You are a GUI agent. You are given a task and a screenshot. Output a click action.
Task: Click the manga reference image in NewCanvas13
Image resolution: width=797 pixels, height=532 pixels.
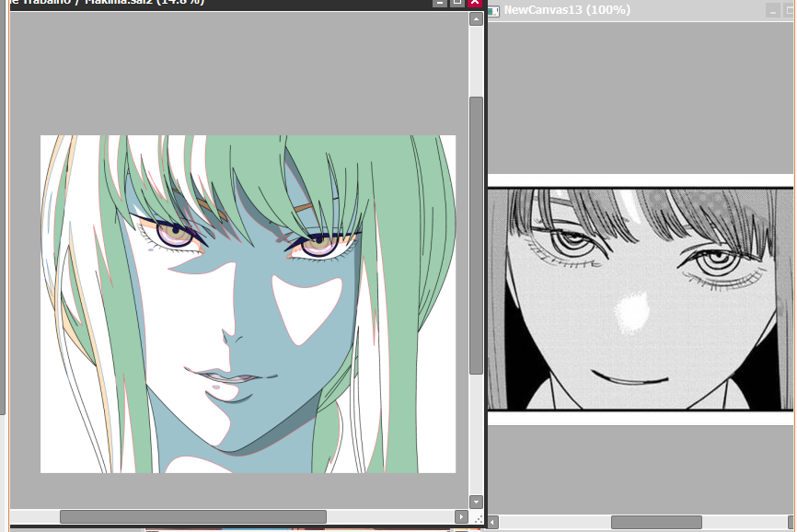coord(641,299)
